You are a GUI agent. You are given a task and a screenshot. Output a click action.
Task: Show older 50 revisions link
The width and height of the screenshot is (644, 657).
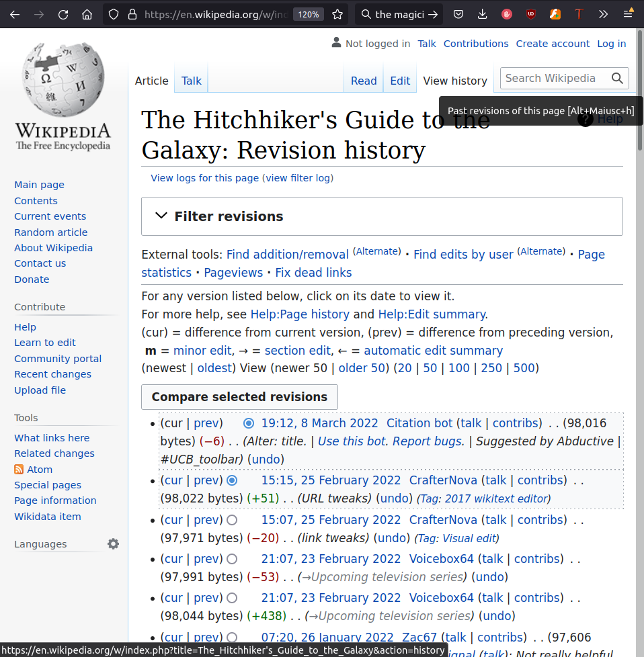[x=362, y=368]
